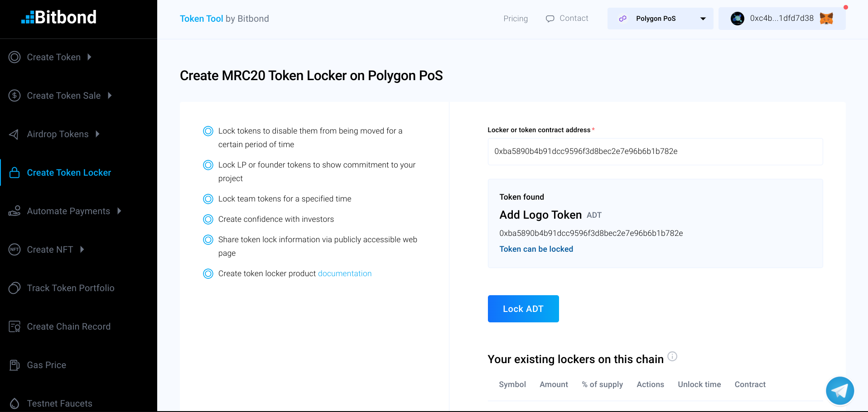
Task: Expand the Create Token Sale submenu
Action: [110, 96]
